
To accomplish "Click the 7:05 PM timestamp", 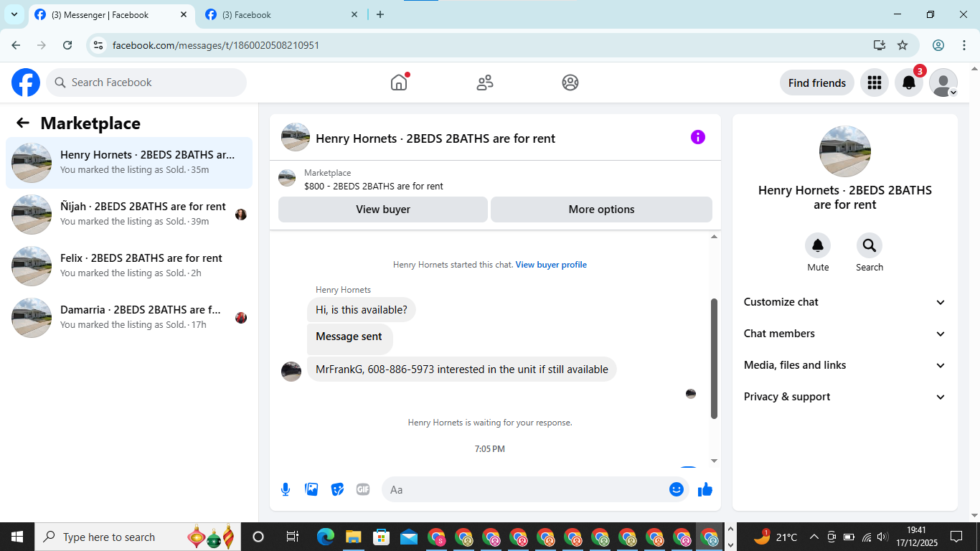I will [x=490, y=449].
